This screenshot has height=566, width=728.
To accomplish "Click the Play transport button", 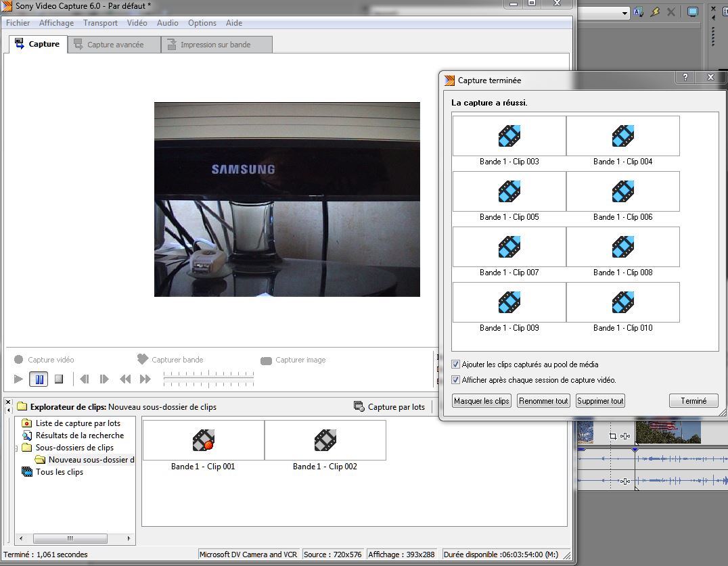I will coord(19,379).
